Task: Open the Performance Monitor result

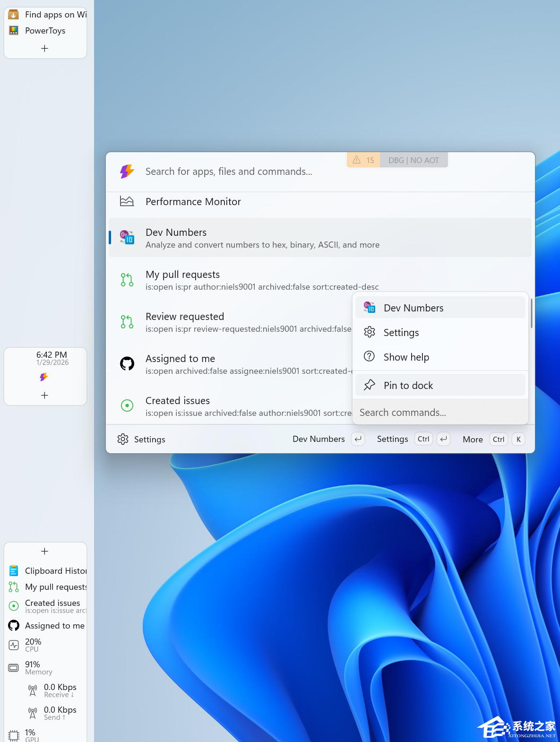Action: [x=320, y=202]
